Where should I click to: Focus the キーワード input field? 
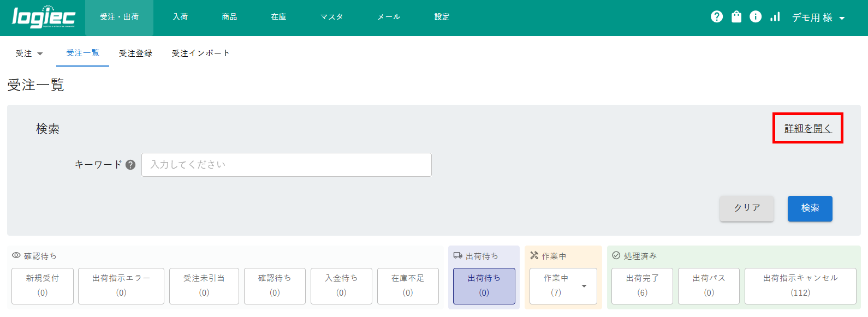[286, 165]
